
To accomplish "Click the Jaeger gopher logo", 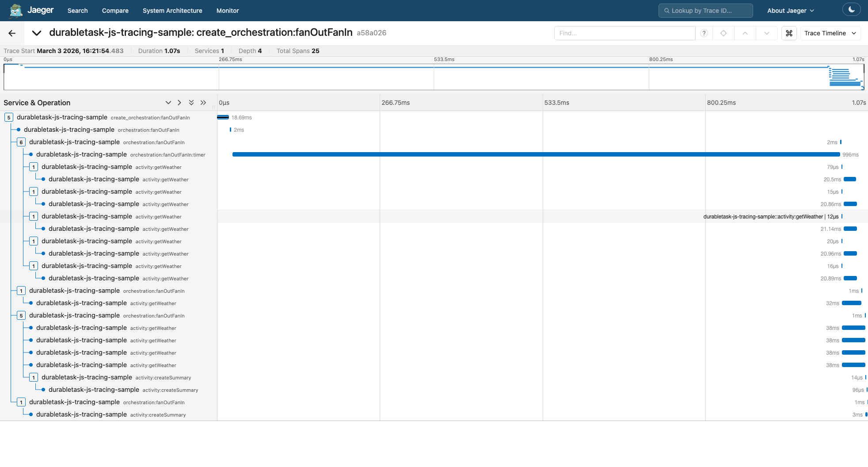I will [16, 10].
